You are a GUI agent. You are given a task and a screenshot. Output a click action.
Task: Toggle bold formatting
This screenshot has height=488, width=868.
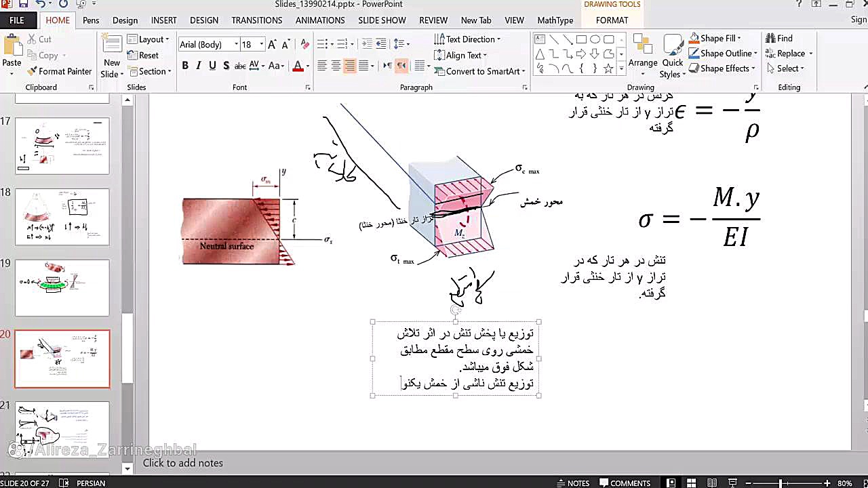[x=184, y=66]
